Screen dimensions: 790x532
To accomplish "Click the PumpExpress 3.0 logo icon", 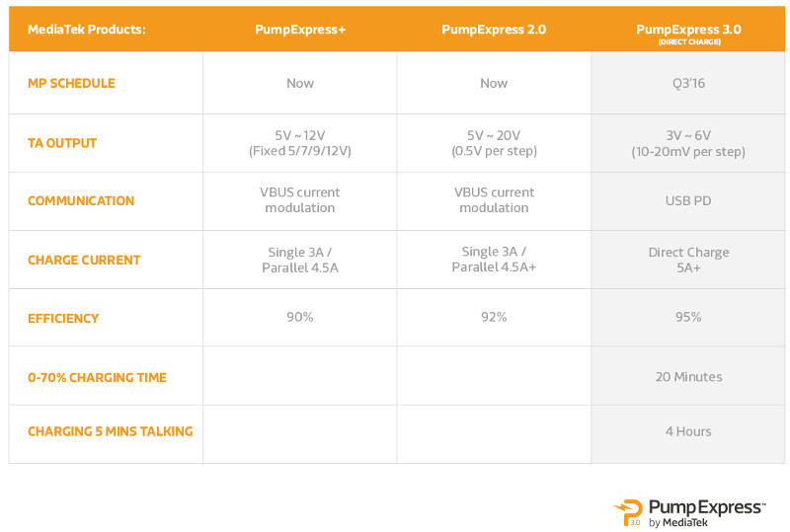I will coord(628,513).
